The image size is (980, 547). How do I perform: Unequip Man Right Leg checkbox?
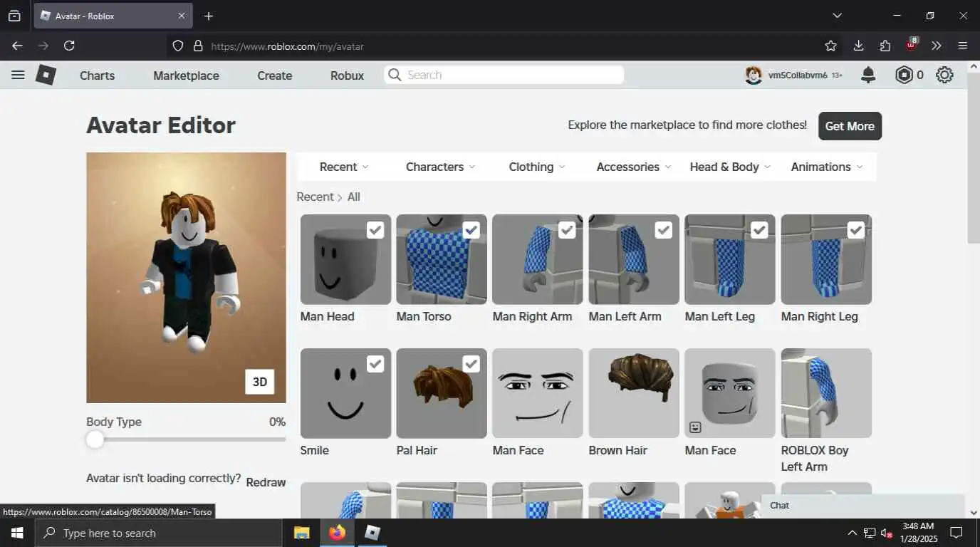856,230
